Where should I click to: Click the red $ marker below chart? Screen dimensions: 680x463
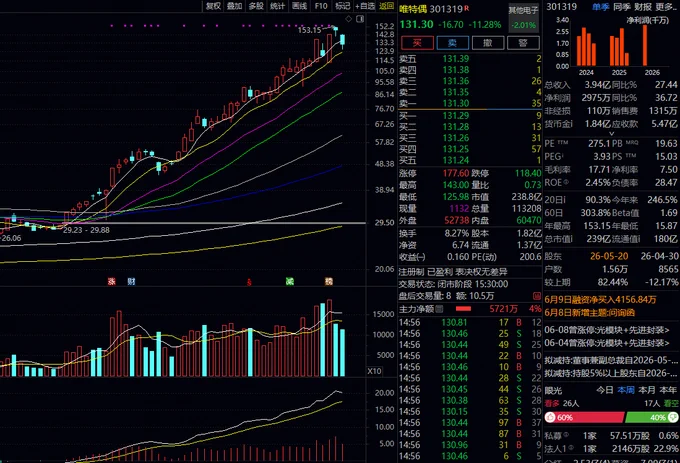tap(249, 282)
